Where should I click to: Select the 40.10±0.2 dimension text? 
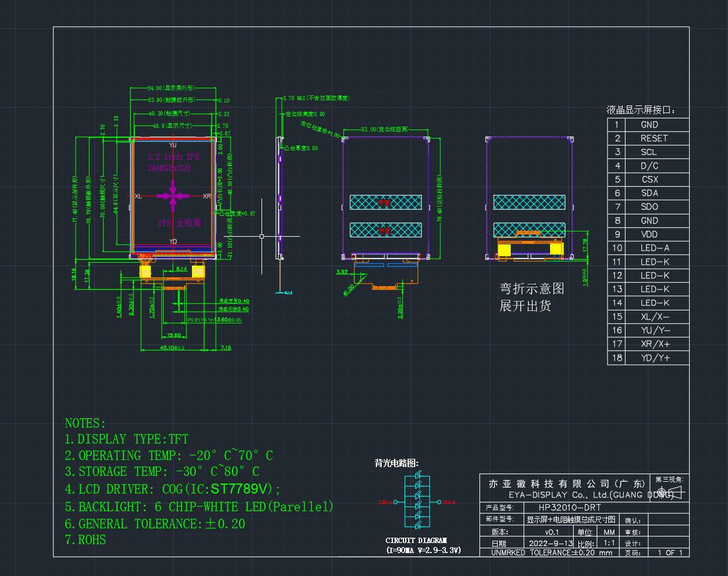(x=173, y=348)
